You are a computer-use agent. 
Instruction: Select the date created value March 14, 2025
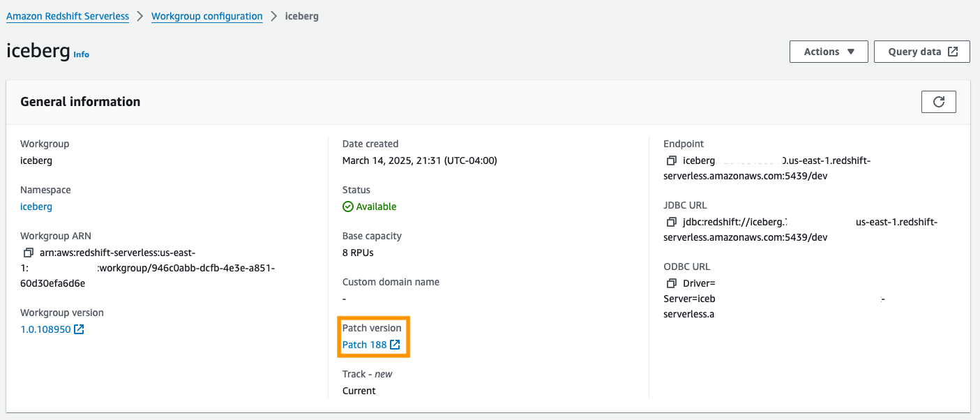point(419,160)
